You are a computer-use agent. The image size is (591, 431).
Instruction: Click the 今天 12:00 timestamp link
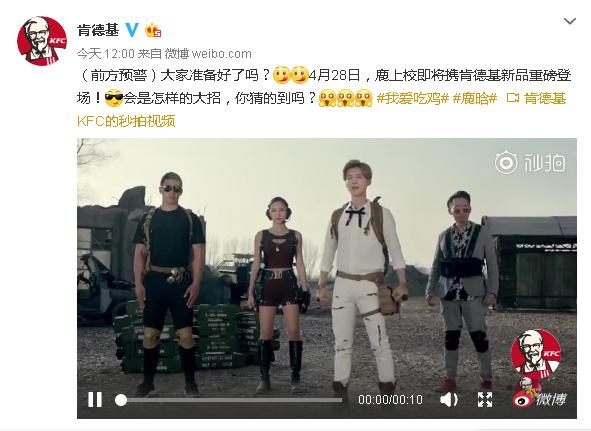[106, 54]
